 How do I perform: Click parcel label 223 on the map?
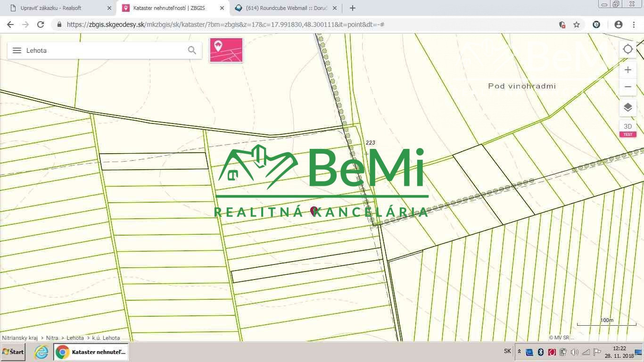pyautogui.click(x=370, y=142)
